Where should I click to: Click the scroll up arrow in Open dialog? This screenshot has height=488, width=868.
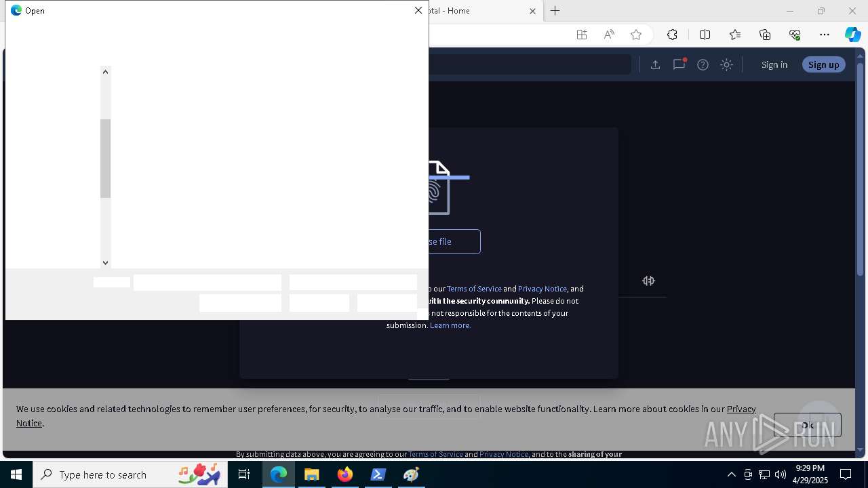pos(105,72)
